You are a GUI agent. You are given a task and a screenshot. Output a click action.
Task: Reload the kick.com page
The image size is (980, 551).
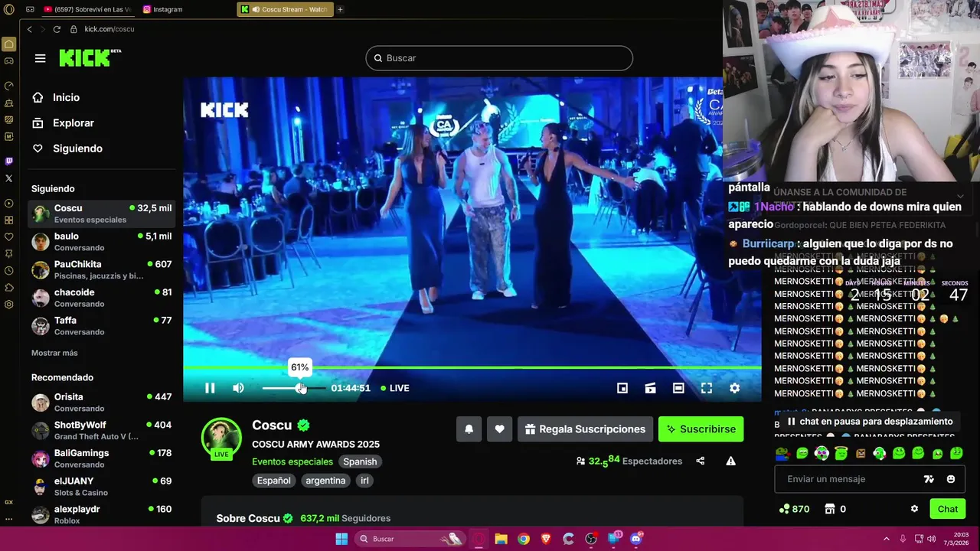(57, 29)
